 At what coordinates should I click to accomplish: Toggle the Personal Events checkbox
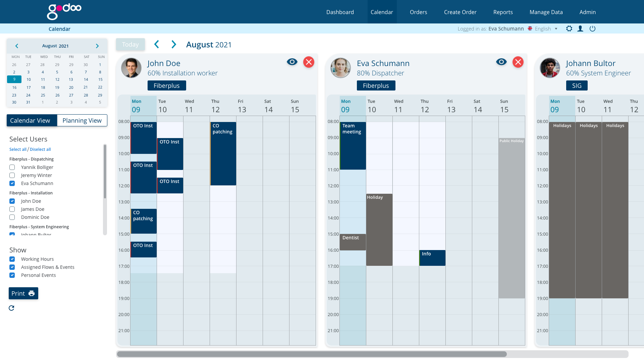(x=12, y=275)
